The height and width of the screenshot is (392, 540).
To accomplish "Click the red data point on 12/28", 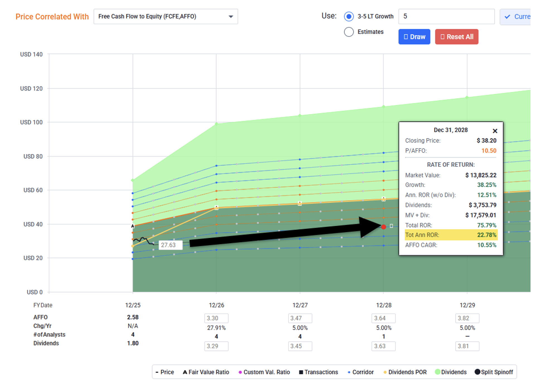I will (x=384, y=227).
